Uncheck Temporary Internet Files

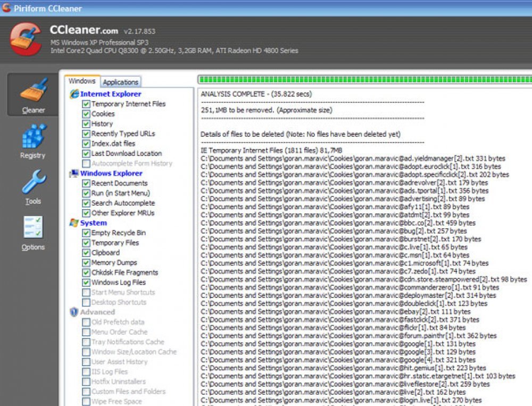click(86, 104)
